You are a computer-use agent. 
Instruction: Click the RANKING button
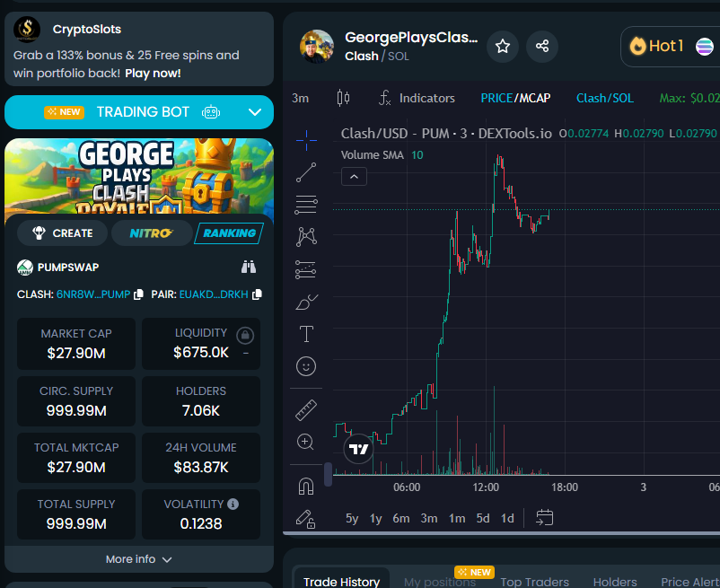point(229,233)
